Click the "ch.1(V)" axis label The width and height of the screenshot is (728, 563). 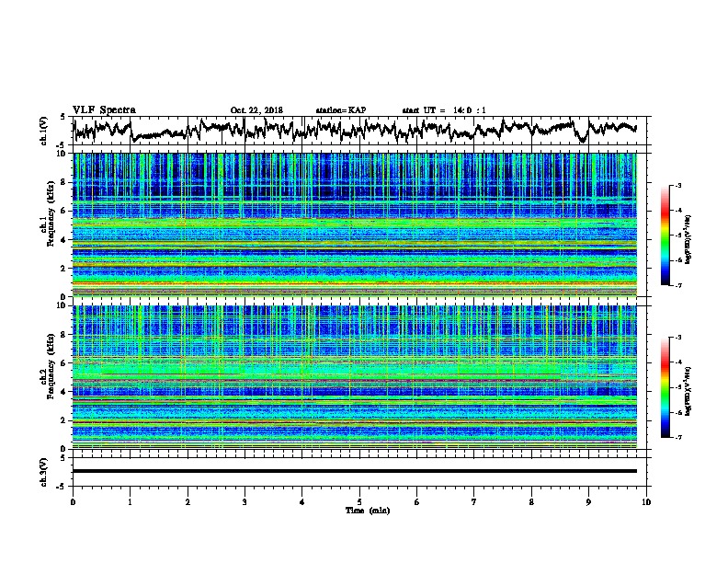tap(44, 131)
